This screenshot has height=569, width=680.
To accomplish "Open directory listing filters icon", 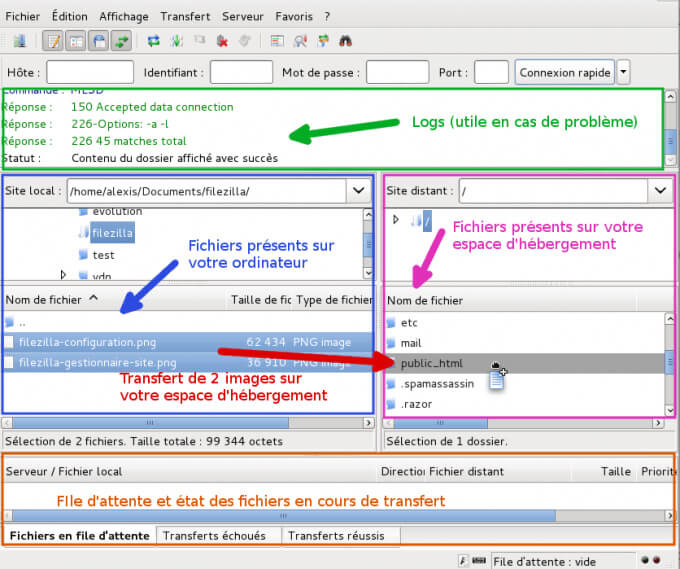I will [277, 41].
